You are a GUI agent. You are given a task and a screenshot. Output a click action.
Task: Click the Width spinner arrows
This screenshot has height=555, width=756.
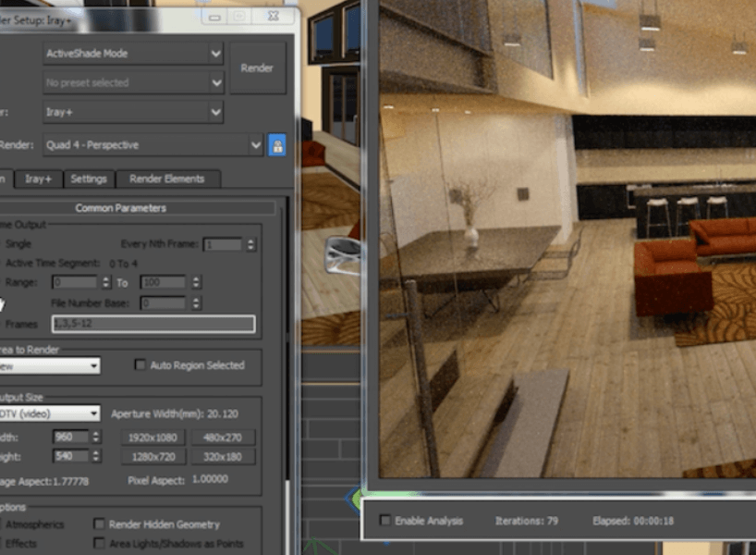pos(96,438)
